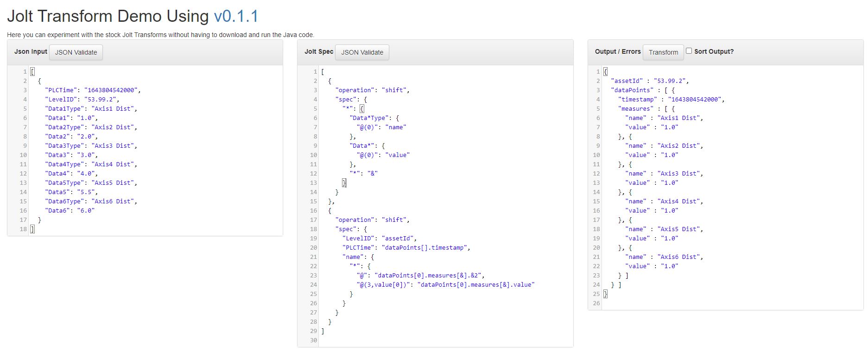Image resolution: width=868 pixels, height=352 pixels.
Task: Click the "Data1": "1.0" input line
Action: [x=71, y=118]
